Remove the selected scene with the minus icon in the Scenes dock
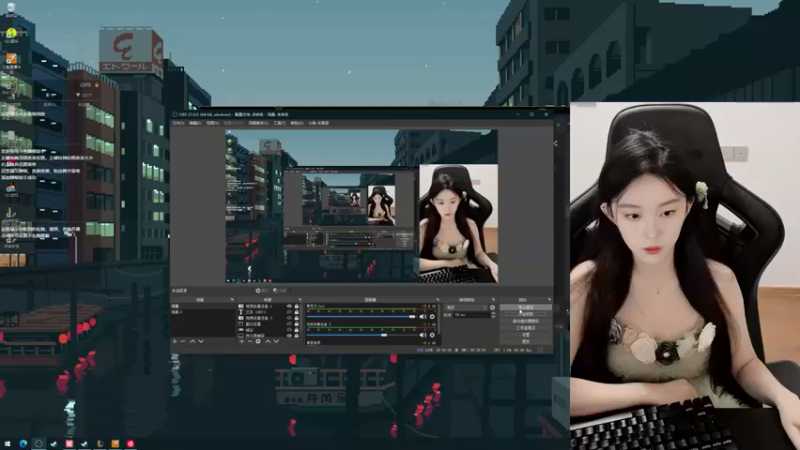 pos(183,341)
